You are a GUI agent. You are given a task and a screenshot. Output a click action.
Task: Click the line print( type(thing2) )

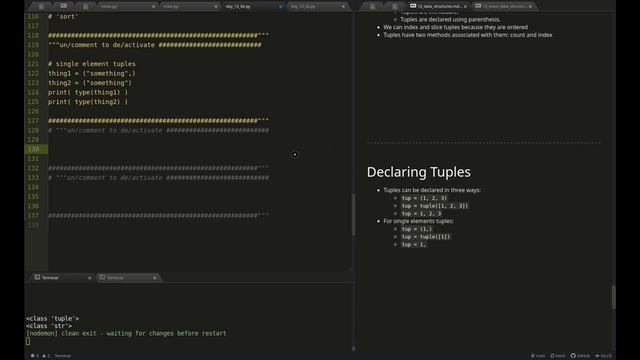88,102
